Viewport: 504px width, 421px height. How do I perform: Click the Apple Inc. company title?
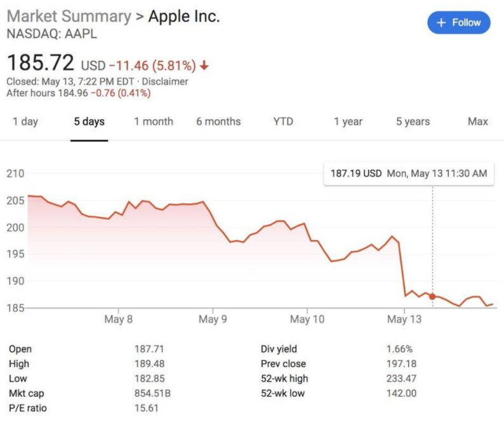[x=184, y=16]
